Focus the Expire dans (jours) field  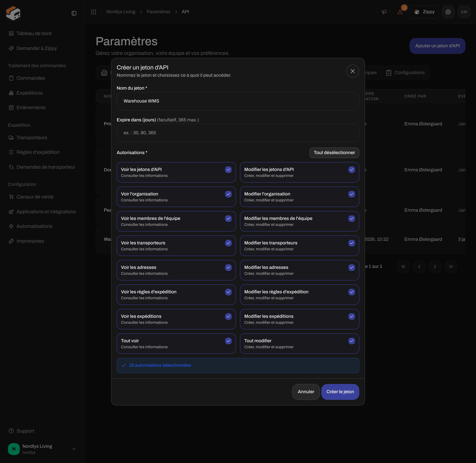(x=238, y=133)
